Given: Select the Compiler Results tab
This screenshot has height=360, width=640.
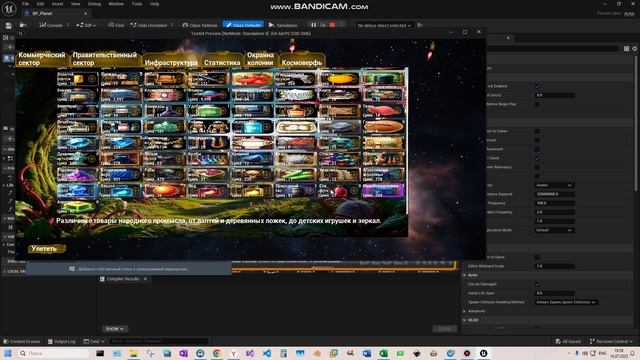Looking at the screenshot, I should 123,279.
